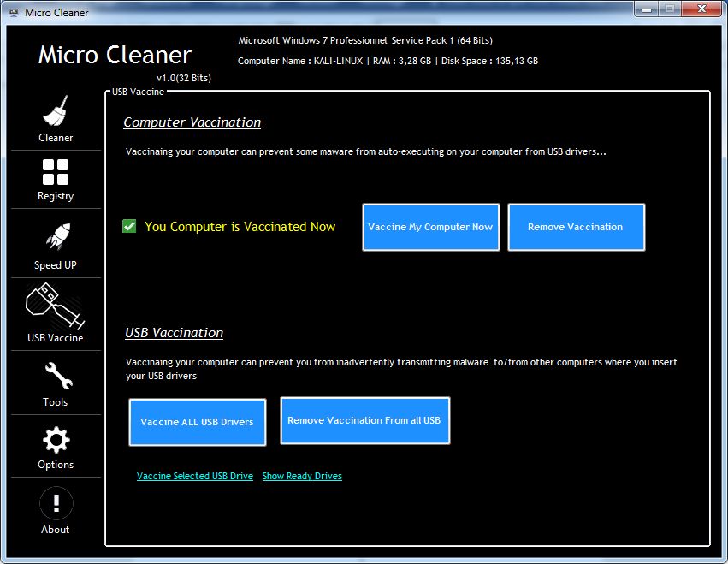The image size is (728, 564).
Task: Click Vaccine ALL USB Drivers button
Action: 198,422
